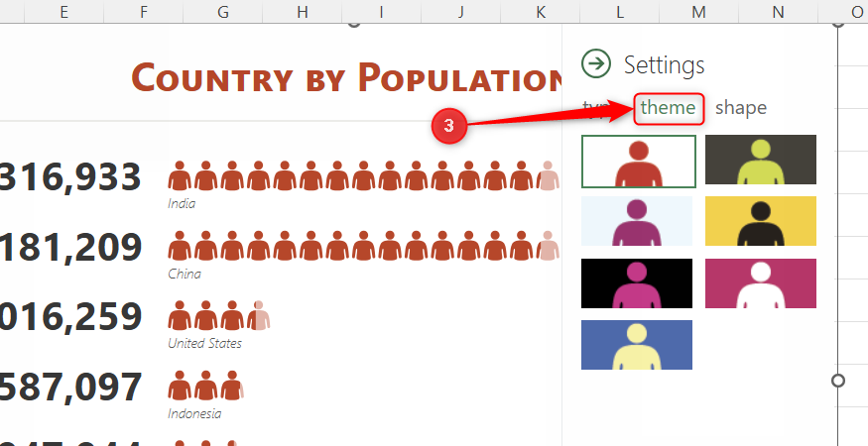
Task: Switch to the theme tab
Action: 669,107
